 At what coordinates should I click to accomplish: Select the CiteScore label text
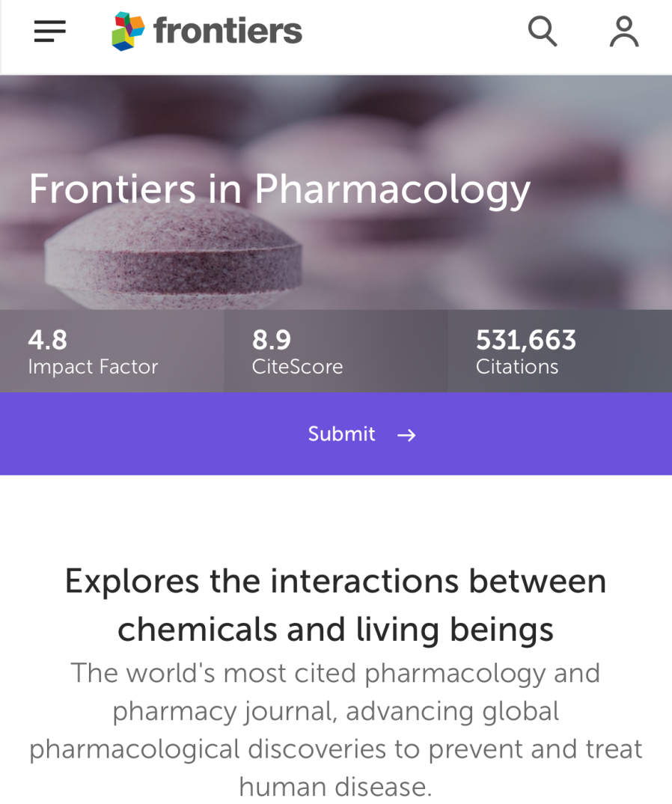tap(297, 367)
